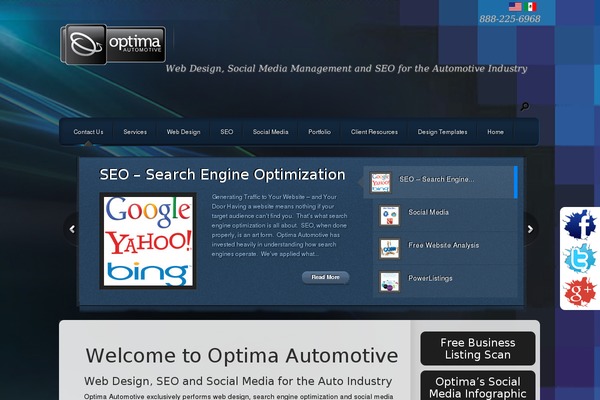Click the Social Media slide thumbnail
The height and width of the screenshot is (400, 600).
point(390,216)
